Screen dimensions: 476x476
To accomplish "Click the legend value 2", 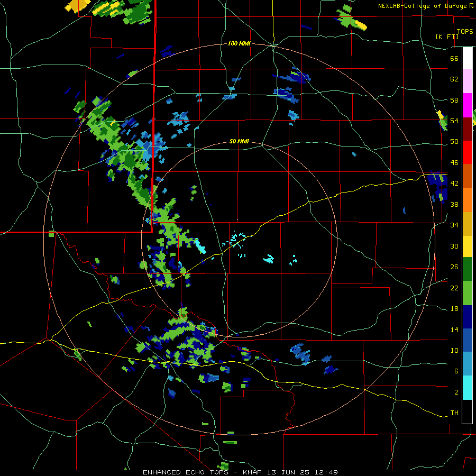I will point(456,392).
